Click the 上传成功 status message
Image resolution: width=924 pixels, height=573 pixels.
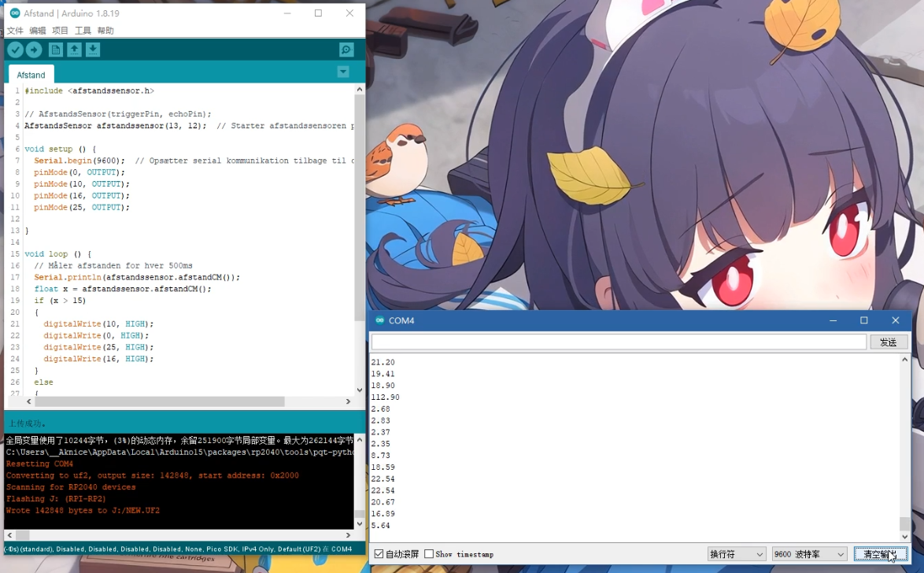tap(27, 423)
